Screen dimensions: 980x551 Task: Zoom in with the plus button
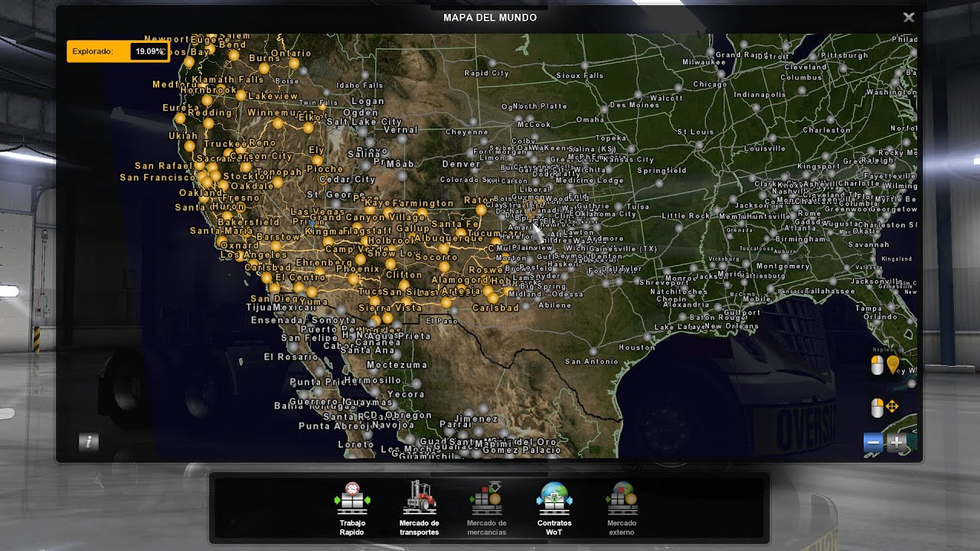(896, 442)
